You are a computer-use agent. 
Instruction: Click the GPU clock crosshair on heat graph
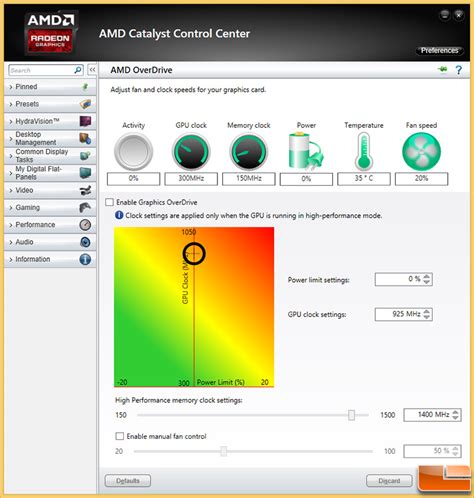[x=194, y=254]
